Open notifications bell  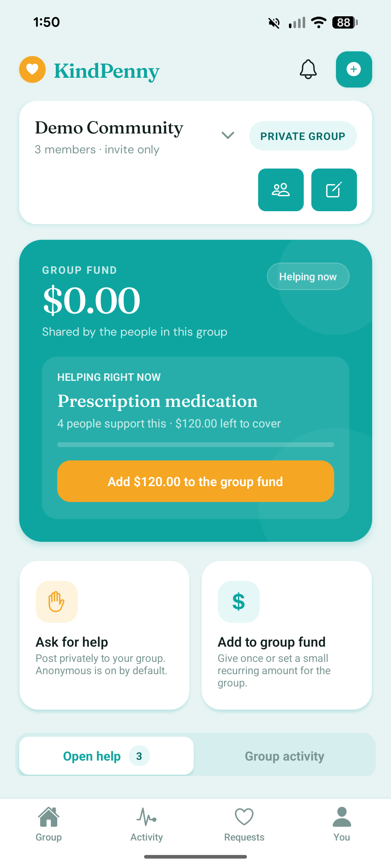(x=308, y=69)
